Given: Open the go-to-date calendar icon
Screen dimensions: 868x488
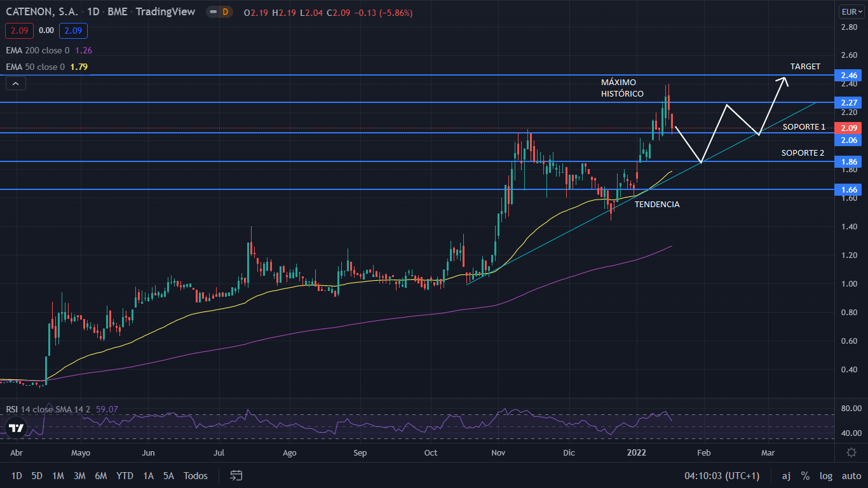Looking at the screenshot, I should pyautogui.click(x=236, y=475).
